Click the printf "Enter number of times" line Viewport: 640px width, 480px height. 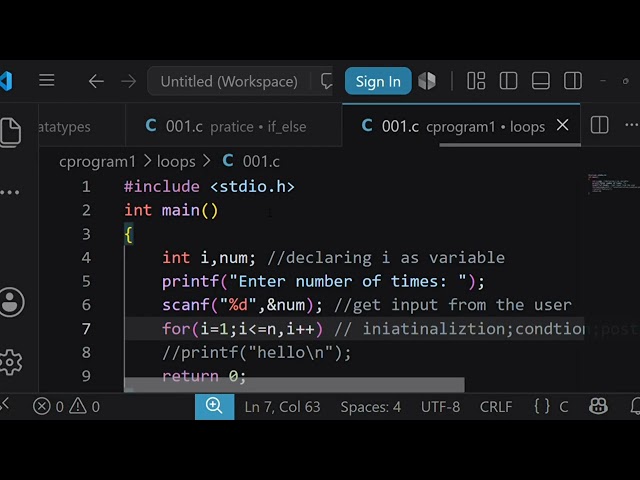pos(323,281)
